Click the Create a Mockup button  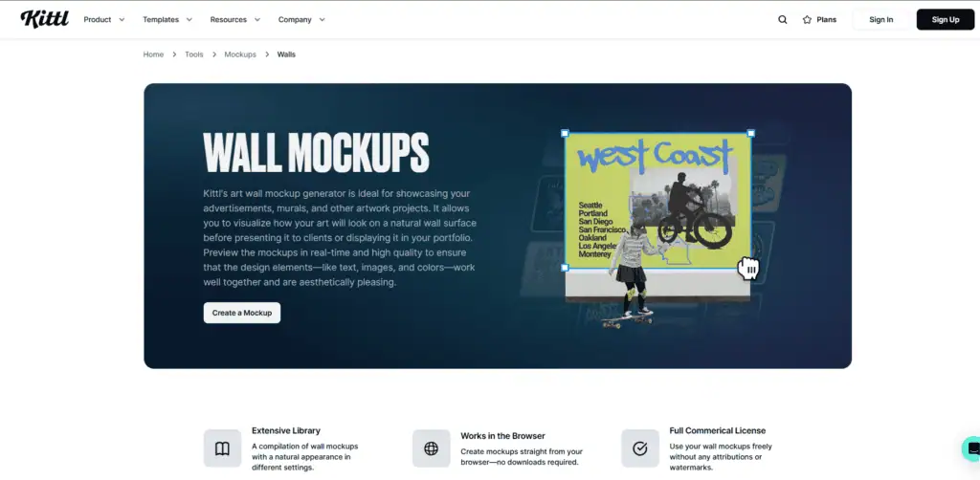pyautogui.click(x=242, y=313)
